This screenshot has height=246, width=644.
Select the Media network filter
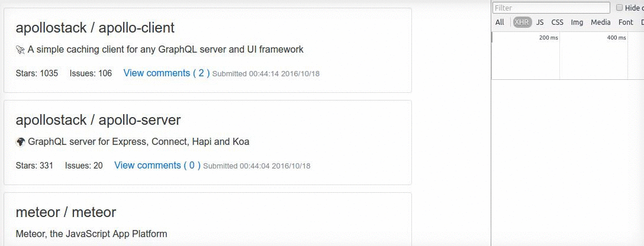(x=600, y=22)
